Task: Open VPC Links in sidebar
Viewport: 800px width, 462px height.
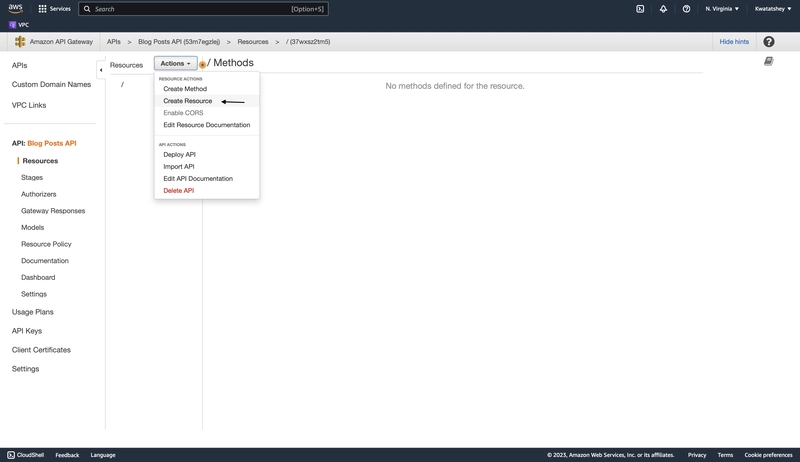Action: pyautogui.click(x=29, y=105)
